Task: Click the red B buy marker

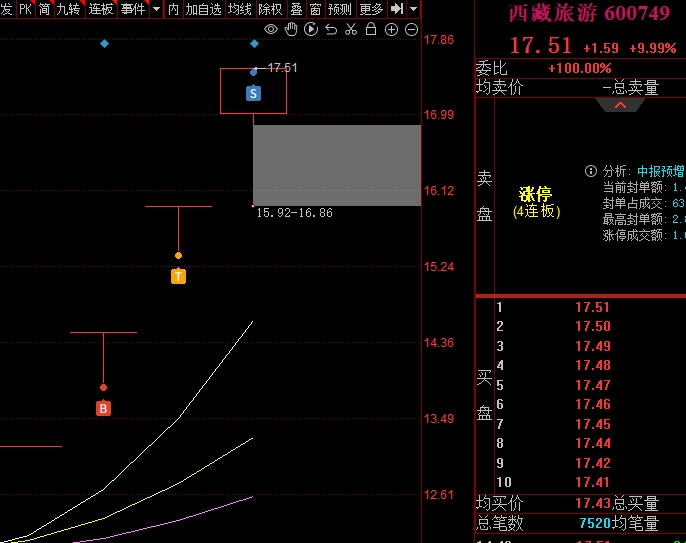Action: [103, 408]
